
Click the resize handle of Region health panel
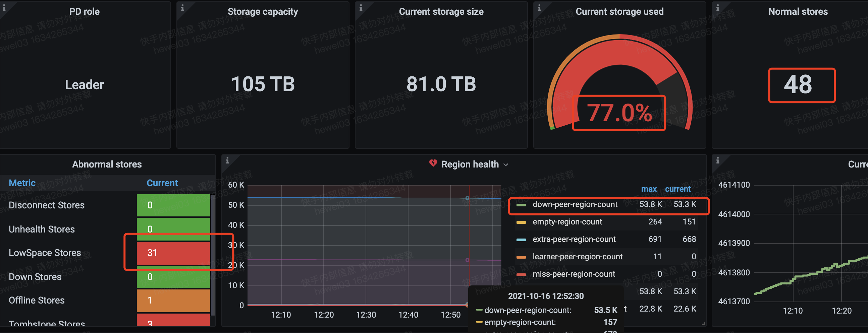tap(703, 324)
